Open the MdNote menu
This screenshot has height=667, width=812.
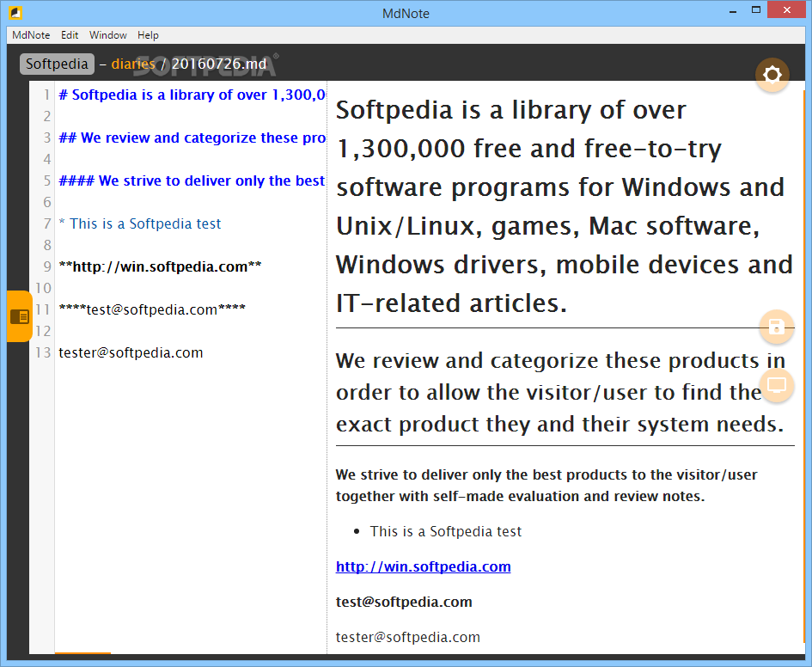(x=31, y=35)
